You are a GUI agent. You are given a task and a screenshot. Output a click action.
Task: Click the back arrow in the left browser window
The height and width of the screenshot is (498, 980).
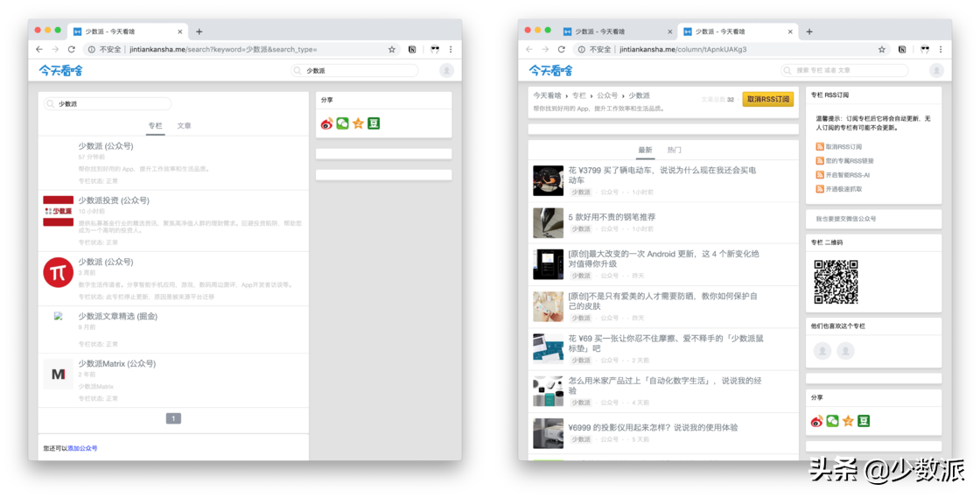(x=39, y=49)
